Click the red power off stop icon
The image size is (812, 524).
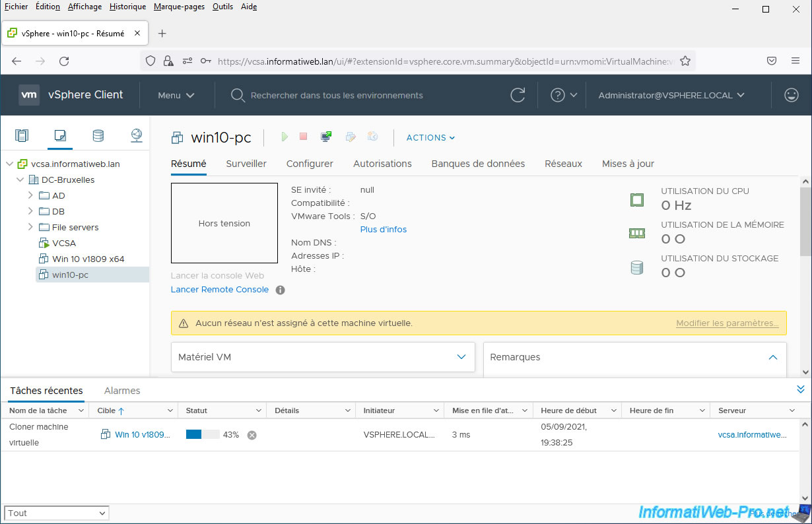point(304,137)
